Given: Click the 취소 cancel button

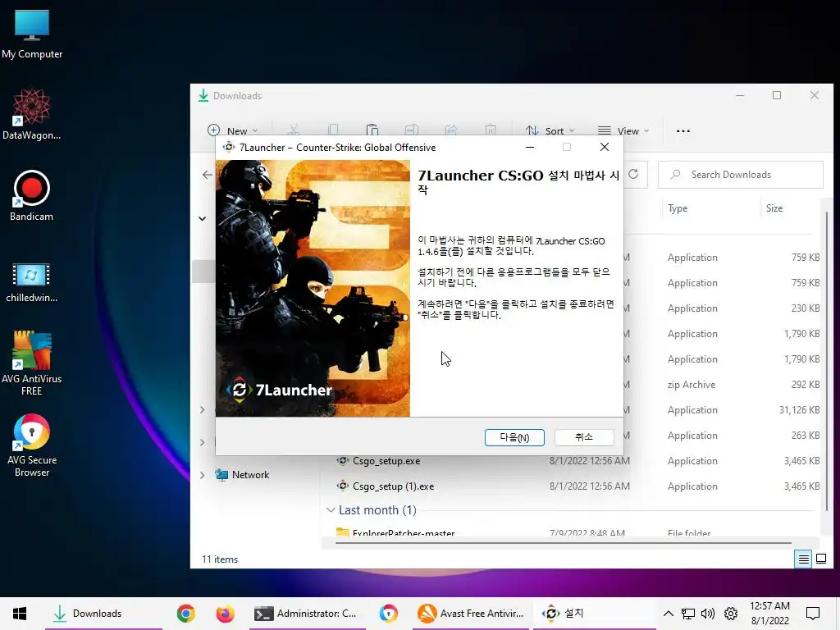Looking at the screenshot, I should [x=584, y=437].
